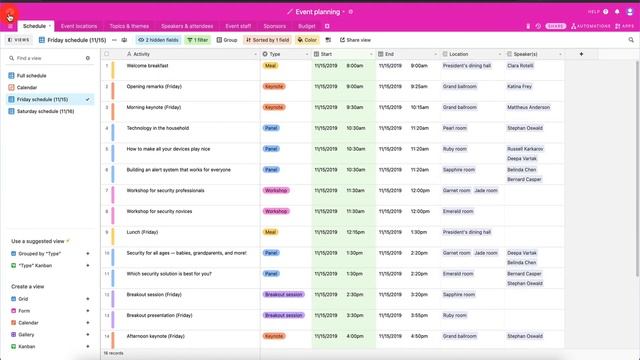The height and width of the screenshot is (360, 640).
Task: Open the Apps panel
Action: (x=624, y=26)
